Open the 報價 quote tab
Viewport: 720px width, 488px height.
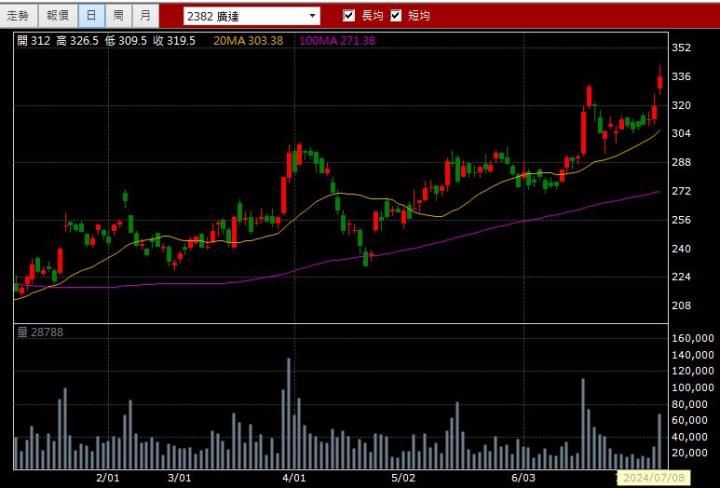point(57,15)
